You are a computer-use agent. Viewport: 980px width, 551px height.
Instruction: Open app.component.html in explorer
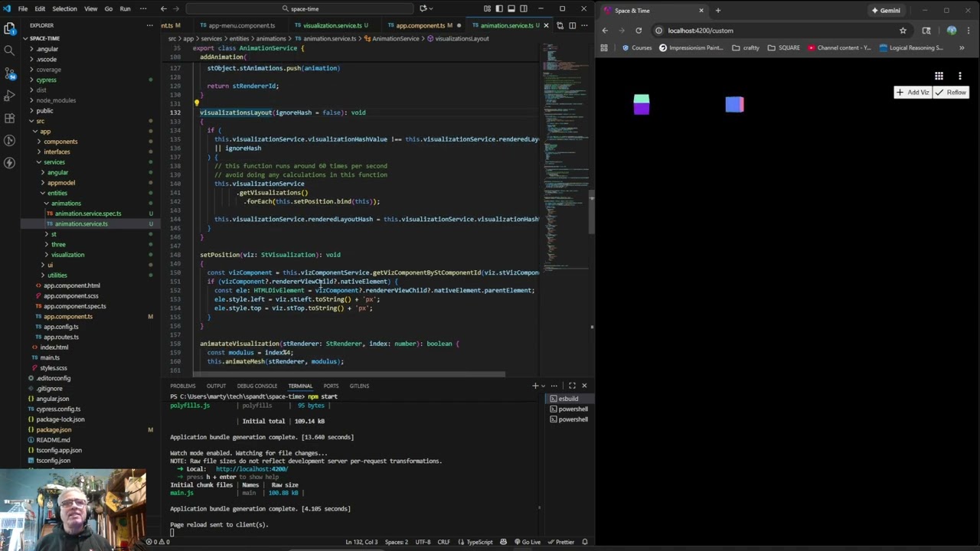click(x=71, y=285)
